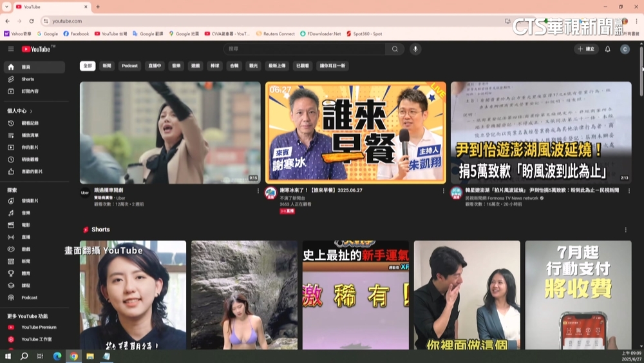This screenshot has height=363, width=644.
Task: Open the account avatar menu
Action: (x=625, y=49)
